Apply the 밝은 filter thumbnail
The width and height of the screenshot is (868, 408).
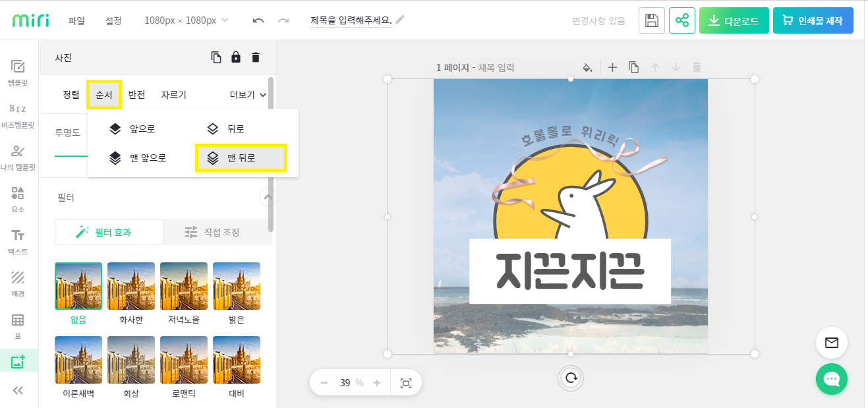click(x=237, y=286)
